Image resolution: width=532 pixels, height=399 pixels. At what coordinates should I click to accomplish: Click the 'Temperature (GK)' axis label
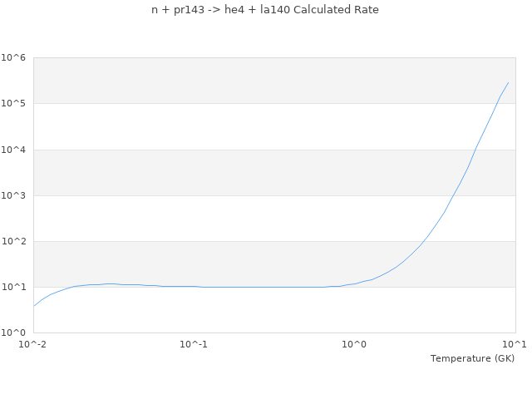coord(472,358)
